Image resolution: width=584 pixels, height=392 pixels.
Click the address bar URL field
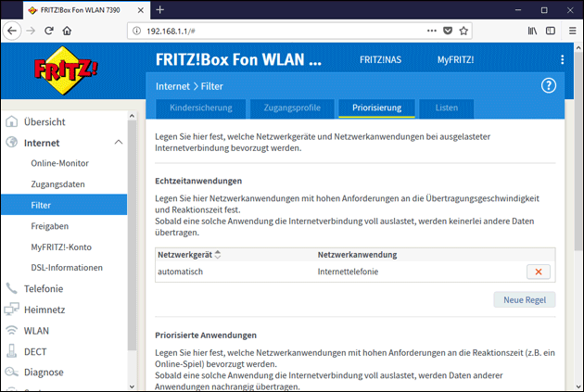point(278,30)
